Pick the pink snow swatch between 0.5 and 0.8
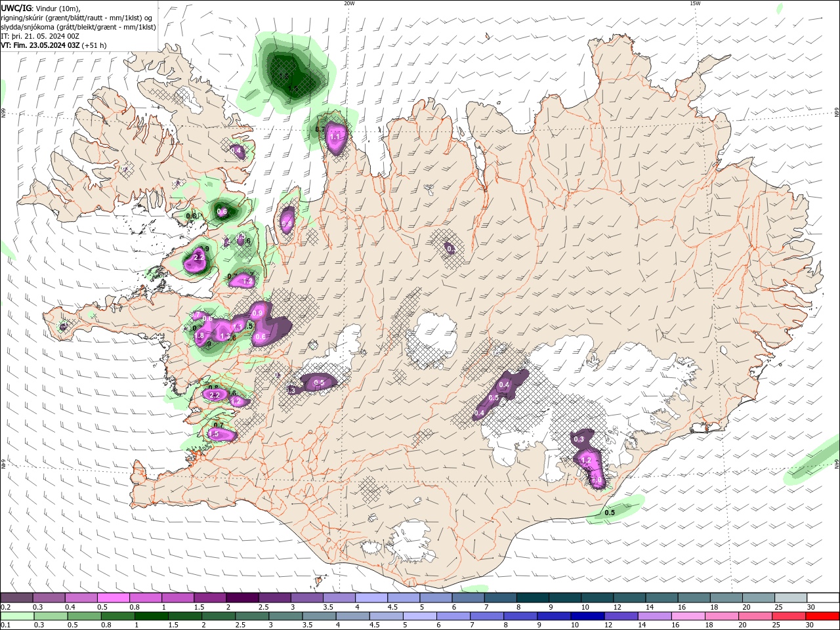Image resolution: width=840 pixels, height=630 pixels. coord(113,598)
